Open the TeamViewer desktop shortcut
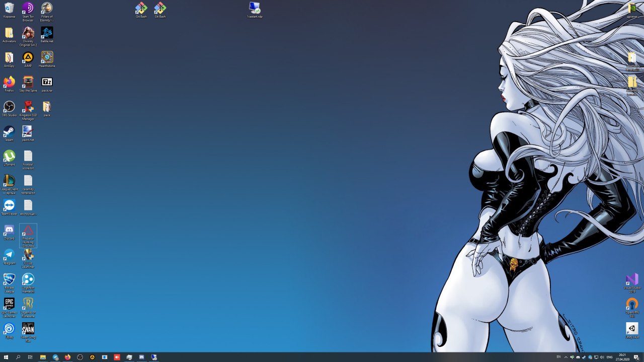644x362 pixels. [x=9, y=207]
